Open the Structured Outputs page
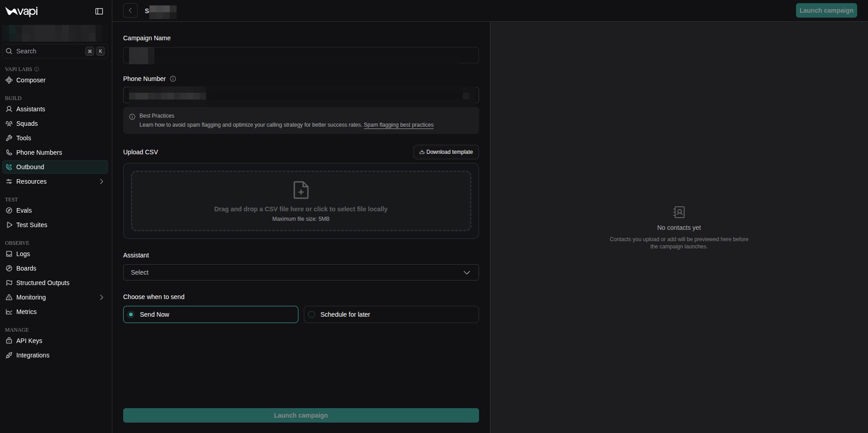Image resolution: width=868 pixels, height=433 pixels. [x=55, y=283]
